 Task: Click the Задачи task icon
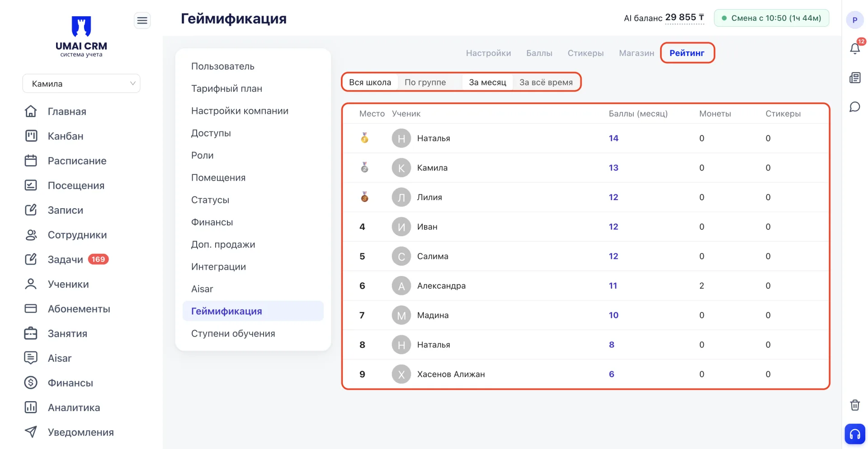[x=31, y=259]
